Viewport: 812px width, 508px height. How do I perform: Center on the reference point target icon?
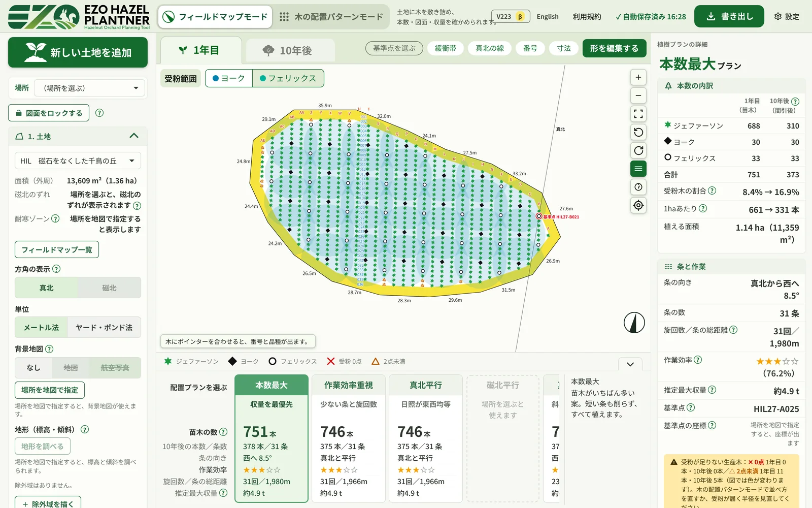click(638, 205)
